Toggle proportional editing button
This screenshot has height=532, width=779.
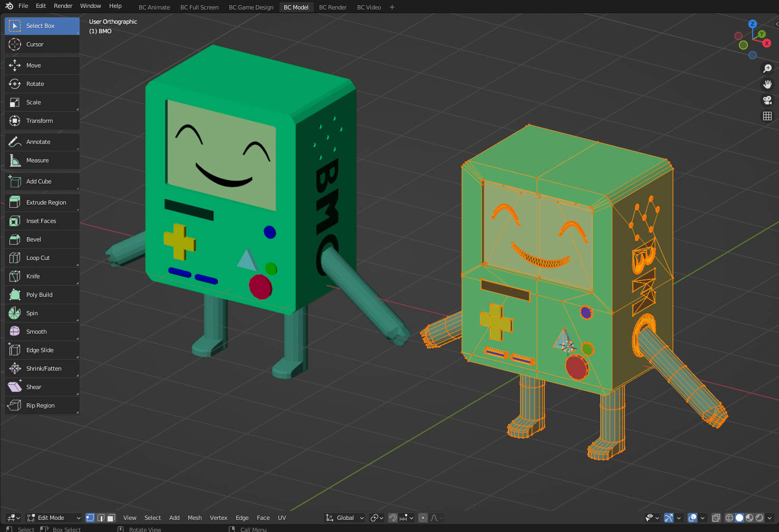pos(422,518)
